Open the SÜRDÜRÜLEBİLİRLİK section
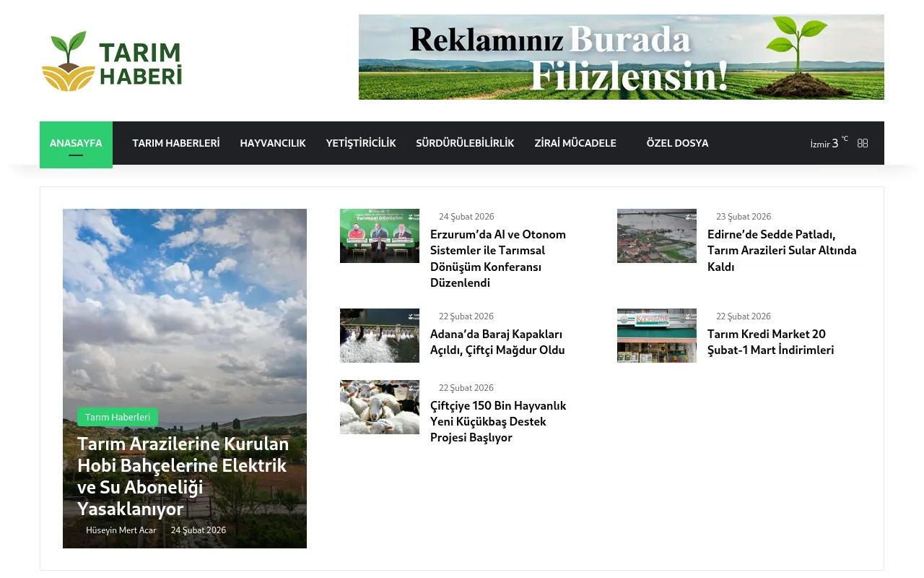 465,143
